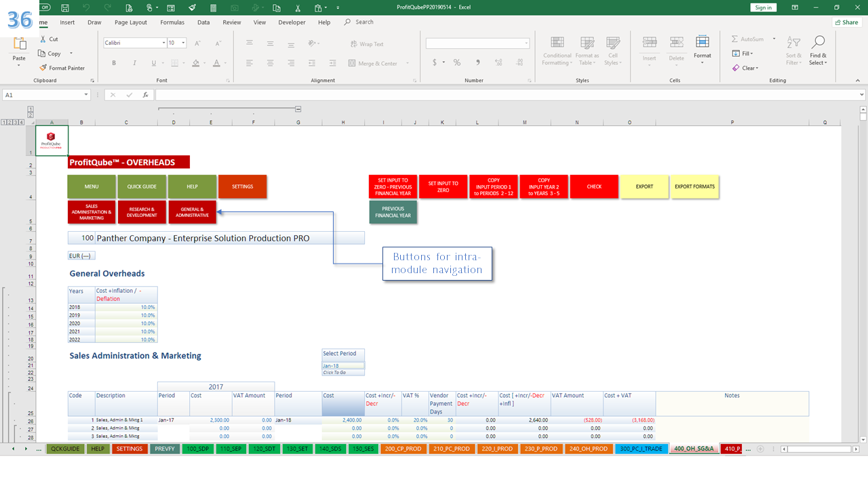The width and height of the screenshot is (868, 488).
Task: Open the Insert ribbon tab
Action: (x=67, y=22)
